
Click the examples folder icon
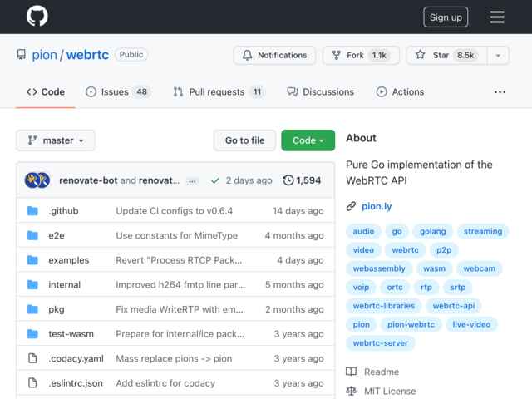point(32,260)
